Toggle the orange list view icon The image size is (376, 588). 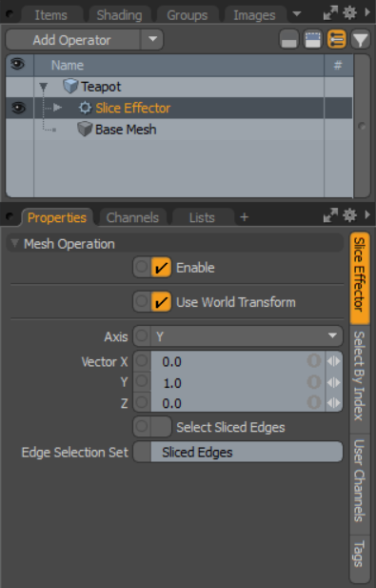point(336,40)
